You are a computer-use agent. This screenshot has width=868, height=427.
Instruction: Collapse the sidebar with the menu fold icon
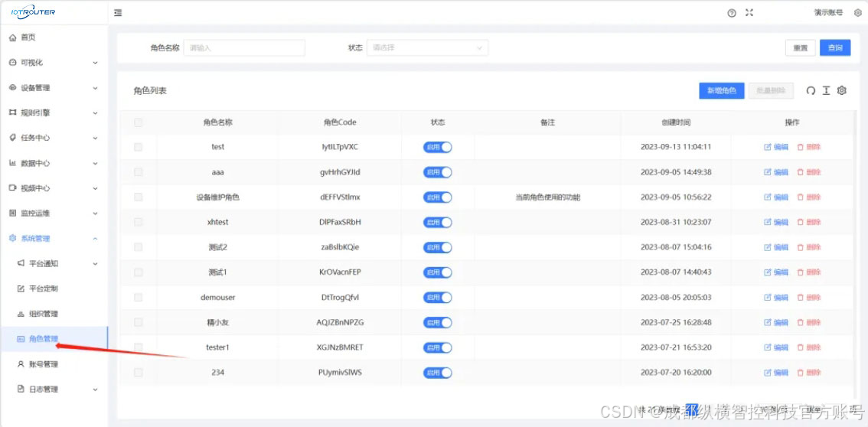(118, 13)
